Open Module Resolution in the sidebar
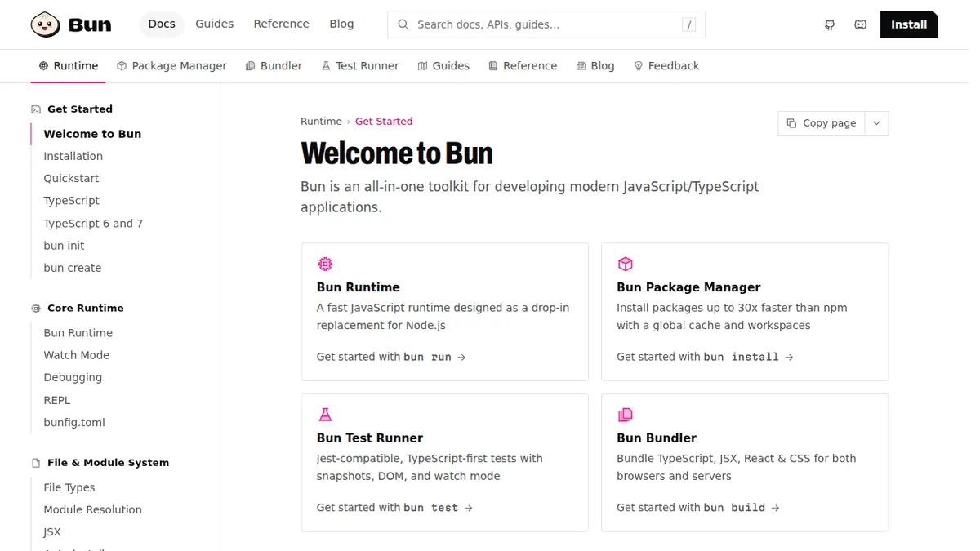Image resolution: width=980 pixels, height=551 pixels. tap(93, 509)
